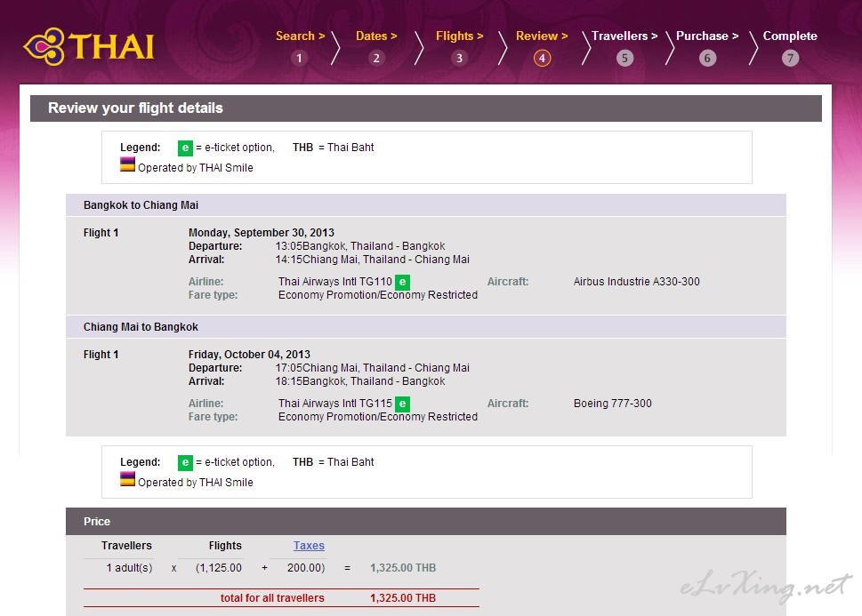The width and height of the screenshot is (862, 616).
Task: Click the e-ticket icon in the top legend
Action: (x=185, y=148)
